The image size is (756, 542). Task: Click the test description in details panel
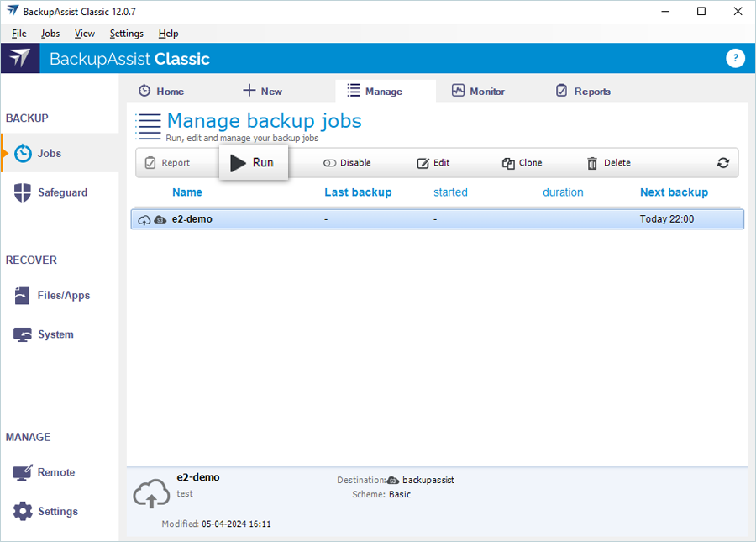(x=185, y=494)
